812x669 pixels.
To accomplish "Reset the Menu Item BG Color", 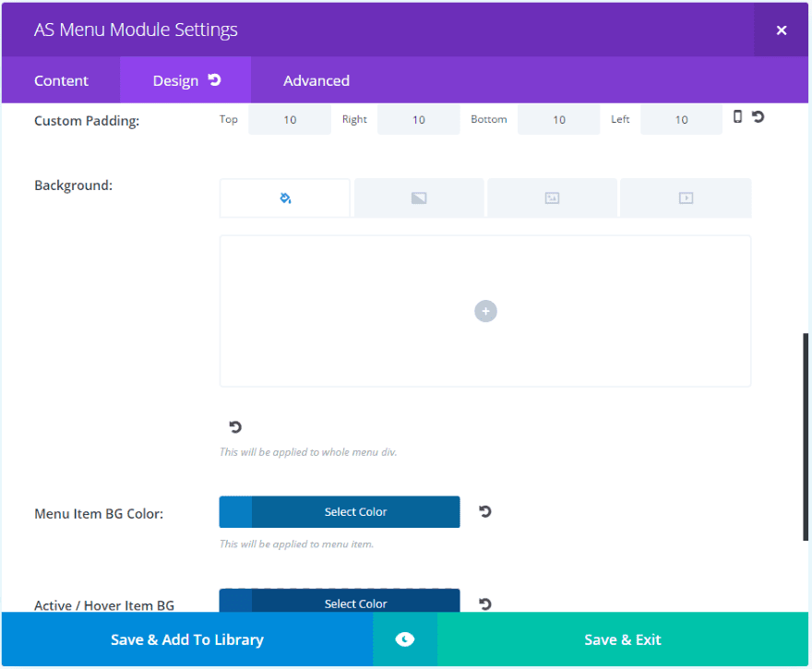I will tap(484, 511).
